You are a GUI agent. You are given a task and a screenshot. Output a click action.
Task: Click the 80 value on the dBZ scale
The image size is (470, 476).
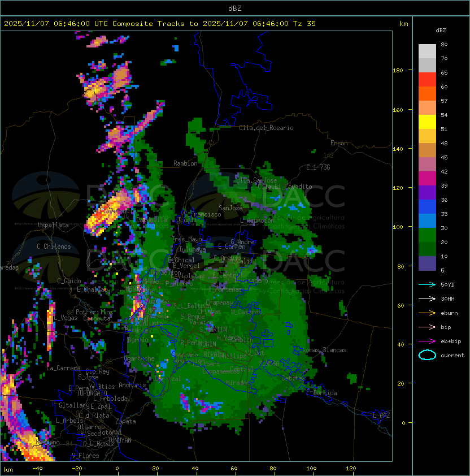click(444, 44)
